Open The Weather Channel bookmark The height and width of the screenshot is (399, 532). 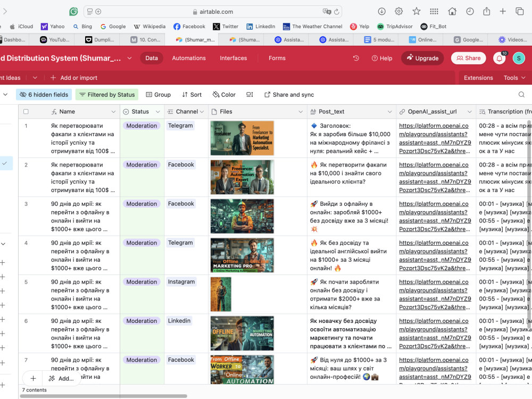[312, 27]
